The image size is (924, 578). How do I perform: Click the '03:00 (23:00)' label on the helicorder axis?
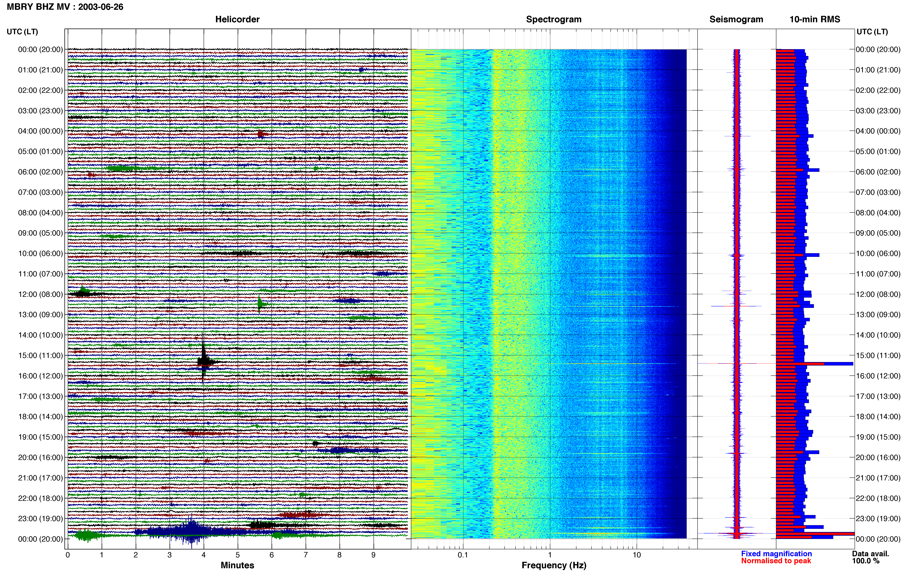40,110
